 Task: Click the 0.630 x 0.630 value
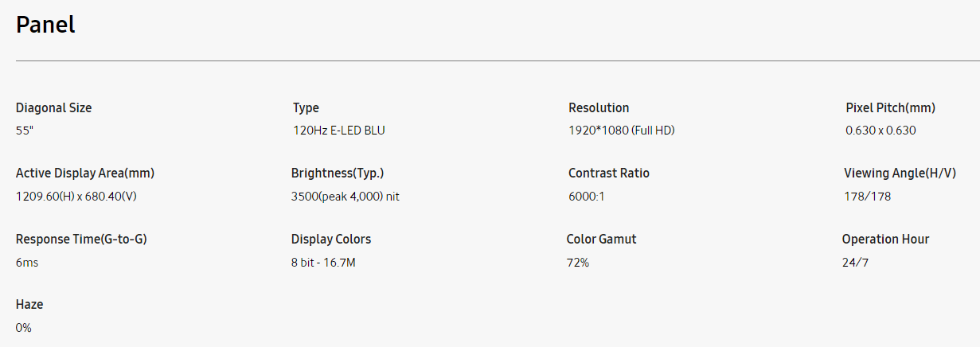[x=880, y=131]
